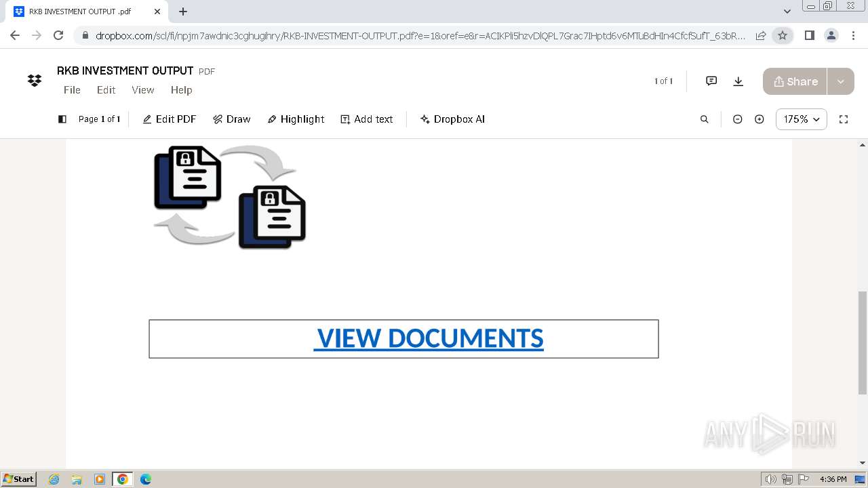Zoom out with the minus icon
The image size is (868, 488).
tap(738, 119)
